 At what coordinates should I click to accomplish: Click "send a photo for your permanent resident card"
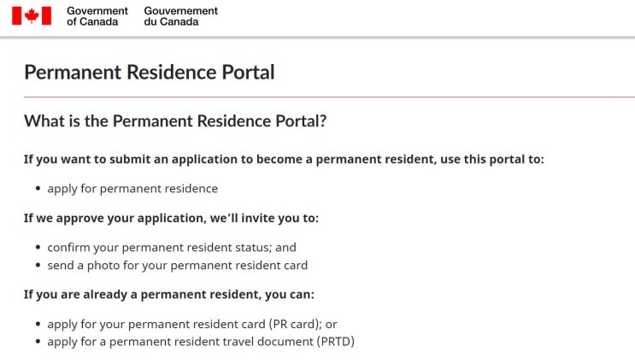pyautogui.click(x=177, y=265)
